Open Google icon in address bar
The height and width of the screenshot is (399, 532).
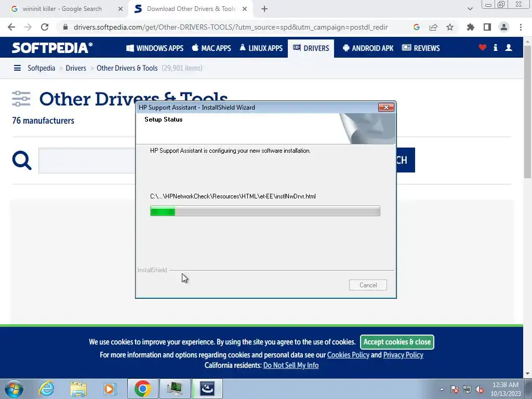pyautogui.click(x=417, y=27)
